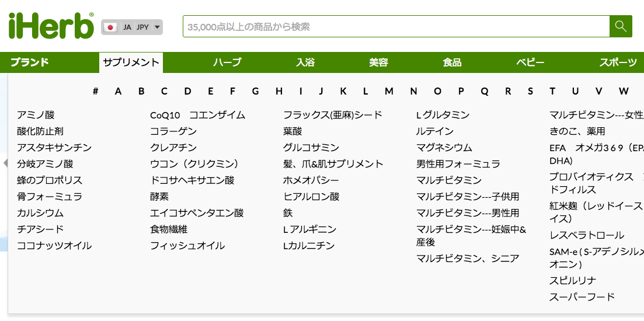
Task: Open the ベビー menu
Action: 530,62
